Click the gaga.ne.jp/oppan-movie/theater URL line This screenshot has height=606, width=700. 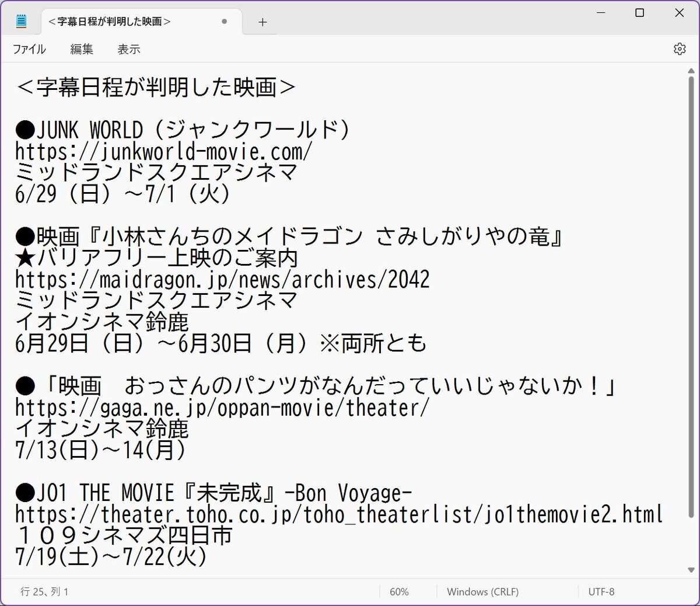222,408
